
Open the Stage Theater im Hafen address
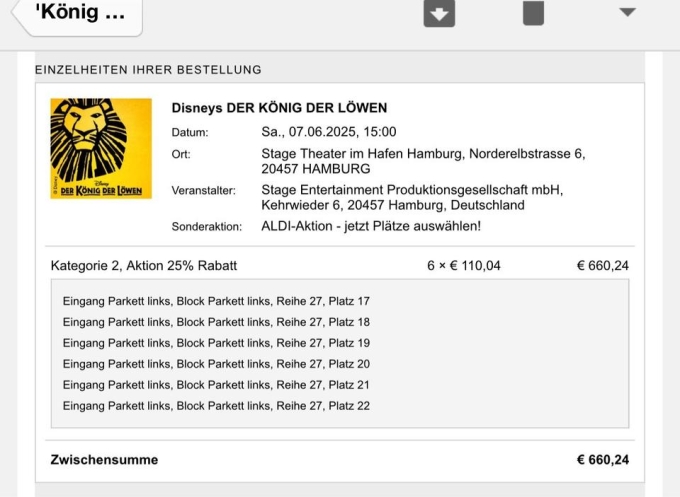(422, 161)
